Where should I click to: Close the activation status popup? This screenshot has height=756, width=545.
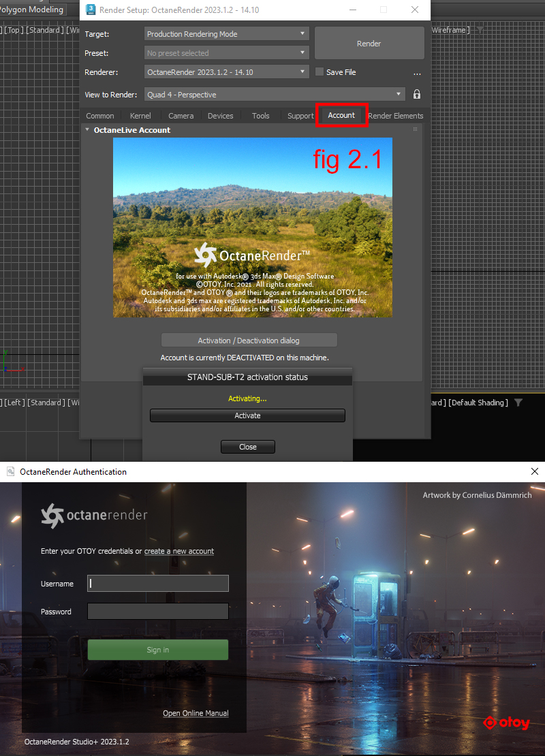[248, 447]
